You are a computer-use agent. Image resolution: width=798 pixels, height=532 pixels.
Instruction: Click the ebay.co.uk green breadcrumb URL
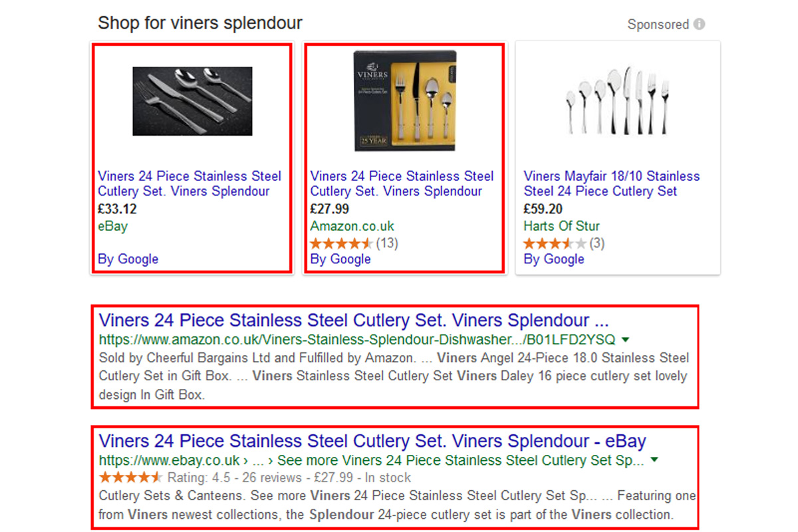[371, 460]
